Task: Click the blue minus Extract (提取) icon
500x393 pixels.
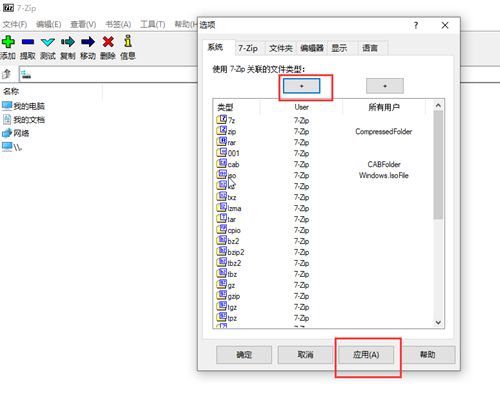Action: pyautogui.click(x=28, y=42)
